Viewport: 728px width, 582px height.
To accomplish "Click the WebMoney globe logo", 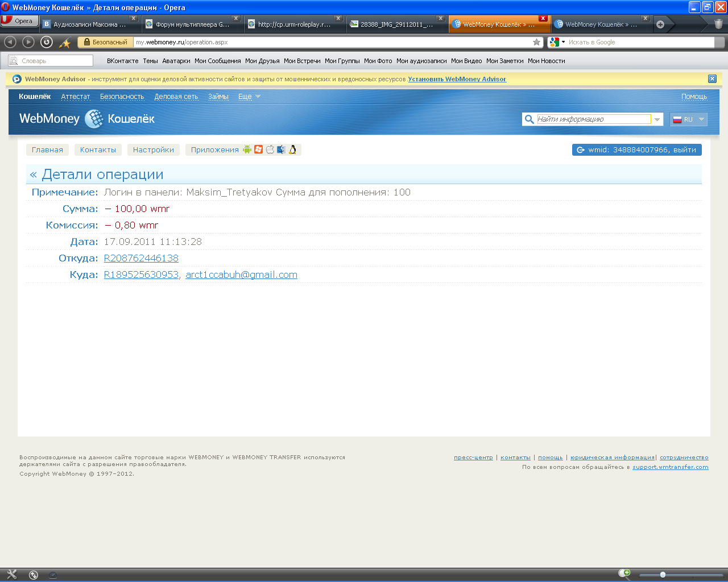I will pos(94,119).
